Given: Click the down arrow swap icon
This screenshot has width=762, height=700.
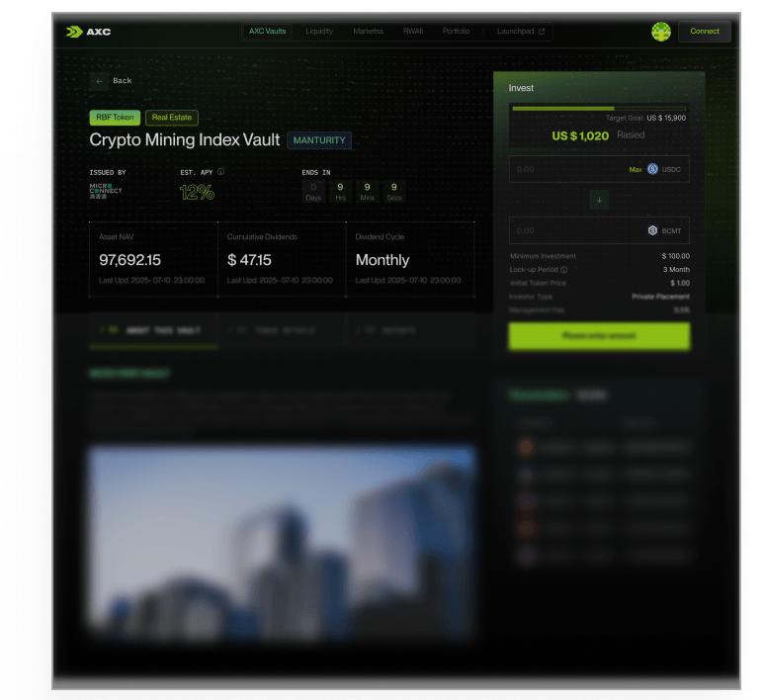Looking at the screenshot, I should click(599, 200).
